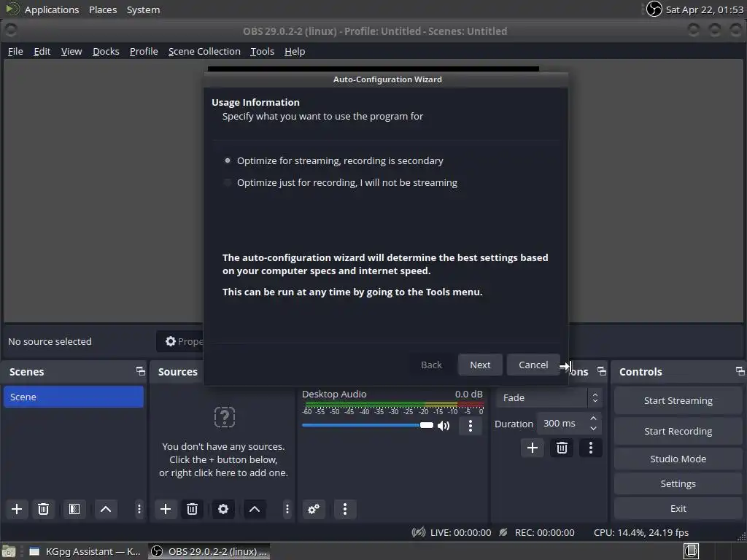Open the Places menu in top panel
747x560 pixels.
coord(103,9)
